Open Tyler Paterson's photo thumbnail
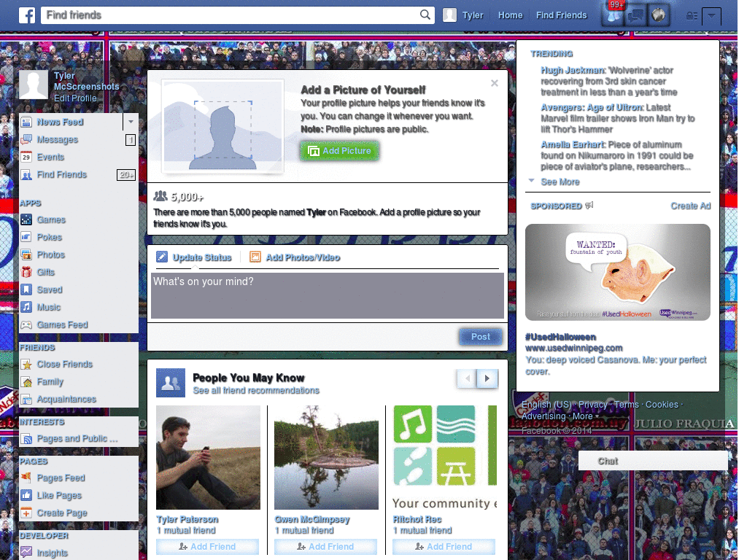747x560 pixels. point(208,458)
